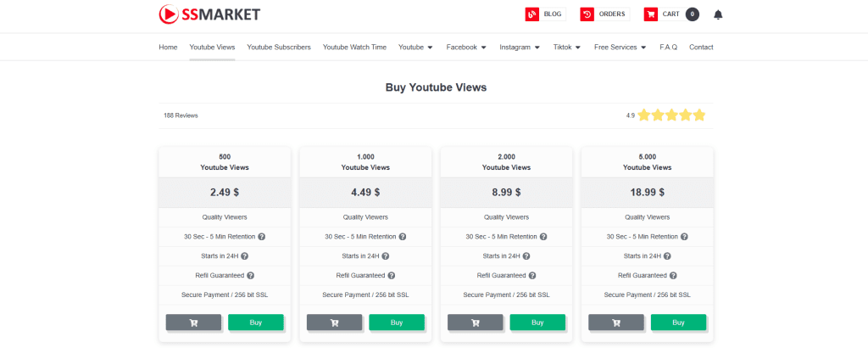Screen dimensions: 868x348
Task: Add 5.000 Youtube Views to cart
Action: (x=616, y=323)
